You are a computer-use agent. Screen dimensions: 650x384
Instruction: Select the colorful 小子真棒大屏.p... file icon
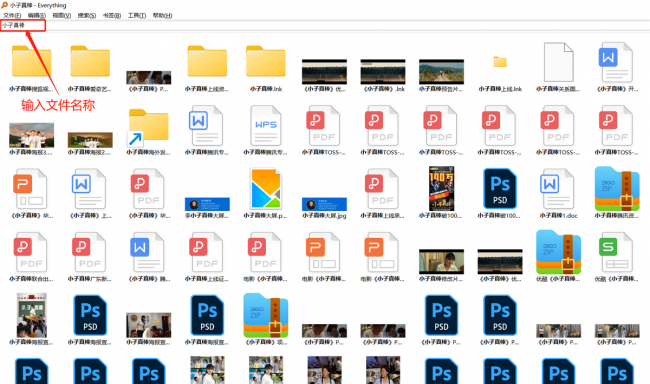[x=266, y=189]
